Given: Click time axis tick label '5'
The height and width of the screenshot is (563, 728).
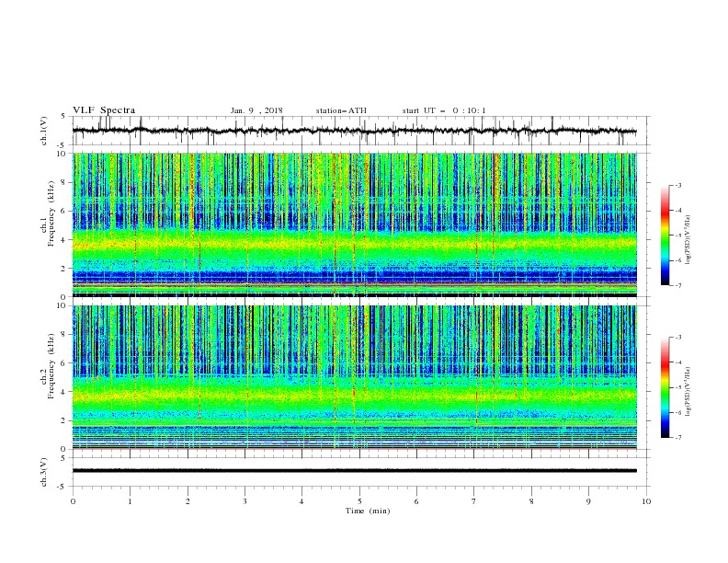Looking at the screenshot, I should [x=359, y=501].
